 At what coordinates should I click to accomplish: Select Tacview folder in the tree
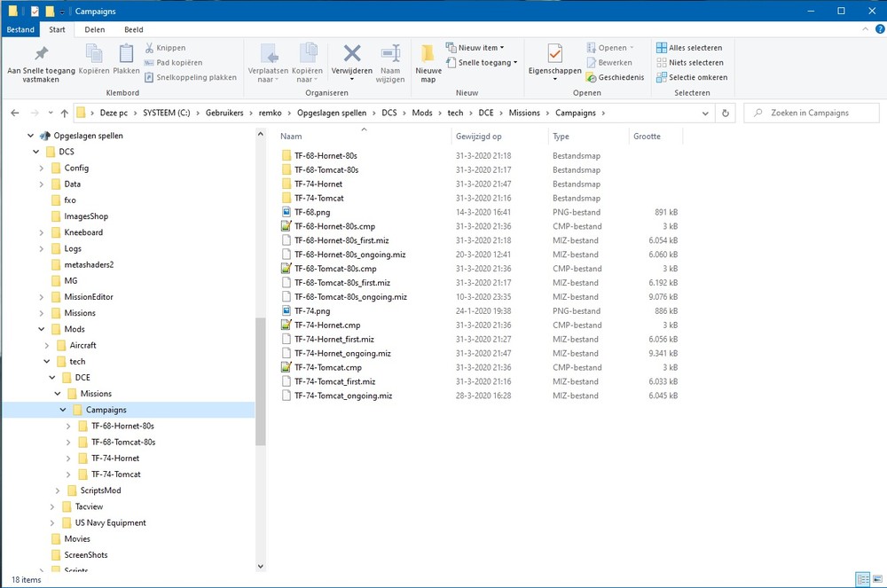(x=82, y=506)
